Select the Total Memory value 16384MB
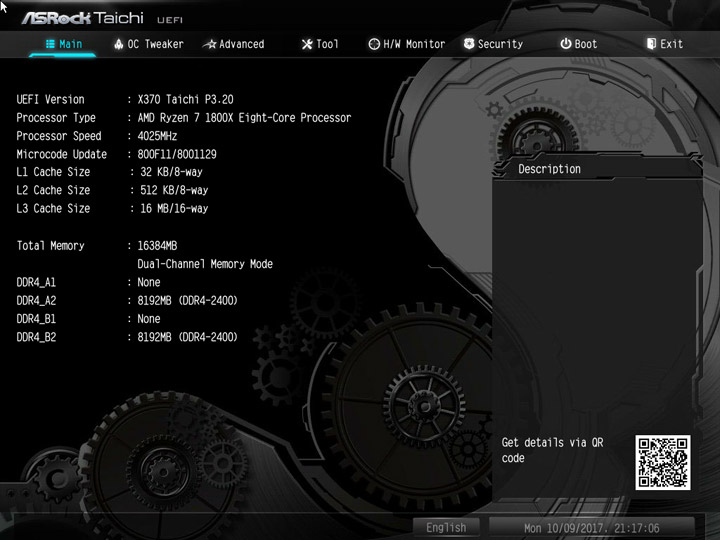Viewport: 720px width, 540px height. pyautogui.click(x=157, y=246)
